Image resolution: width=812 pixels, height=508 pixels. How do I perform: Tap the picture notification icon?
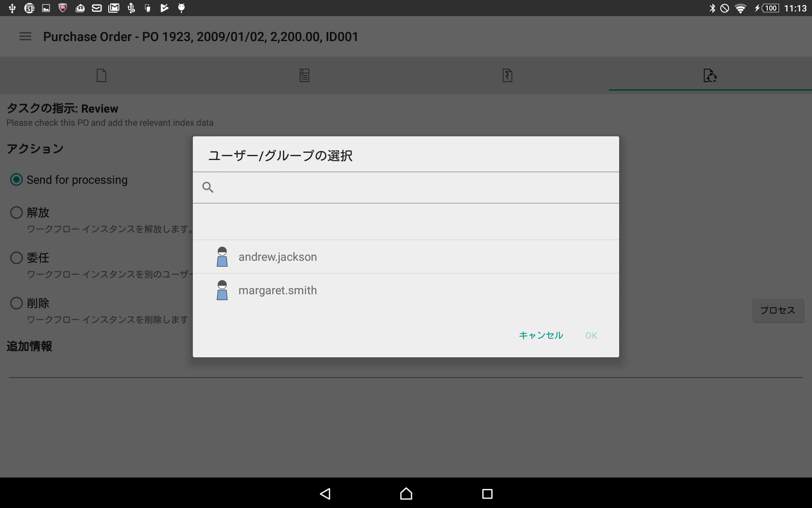46,8
